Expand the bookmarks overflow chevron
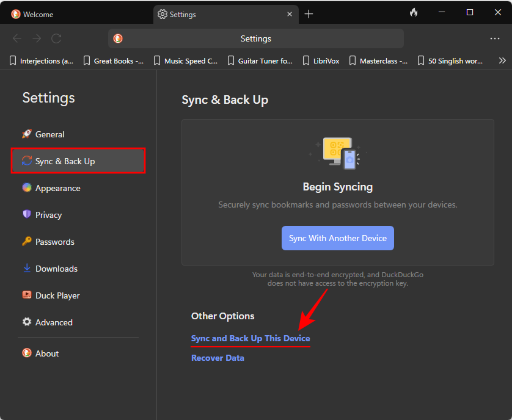Viewport: 512px width, 420px height. click(502, 60)
